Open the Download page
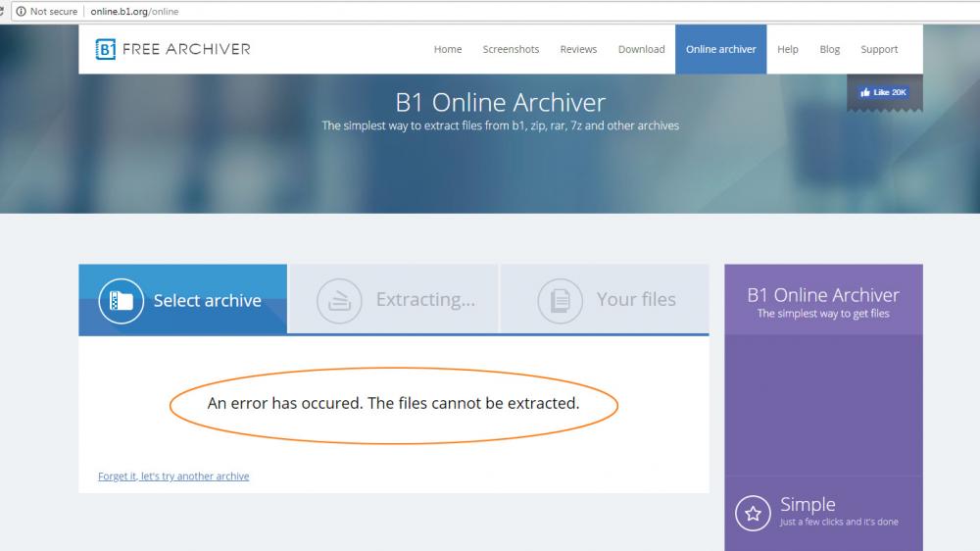Image resolution: width=980 pixels, height=551 pixels. 641,49
